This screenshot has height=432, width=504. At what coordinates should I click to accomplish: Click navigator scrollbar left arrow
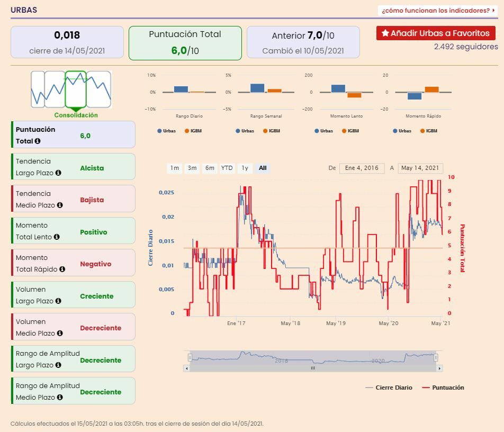187,368
